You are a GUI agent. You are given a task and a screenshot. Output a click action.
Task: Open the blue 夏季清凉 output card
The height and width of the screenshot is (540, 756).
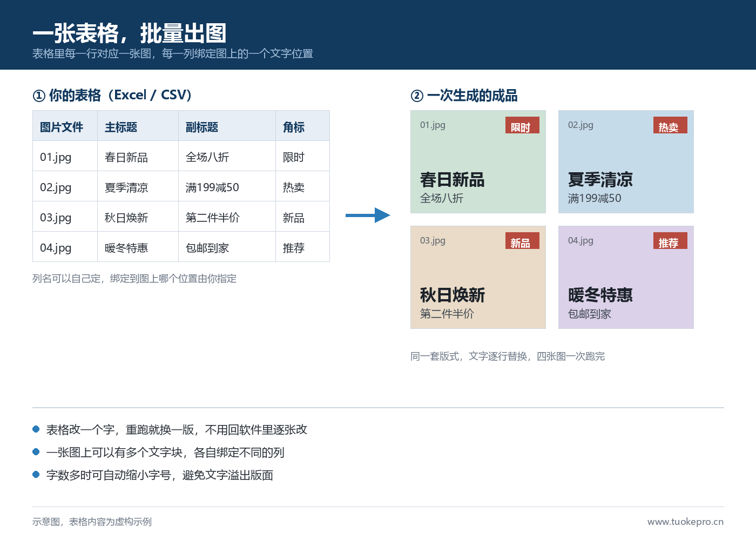point(626,161)
